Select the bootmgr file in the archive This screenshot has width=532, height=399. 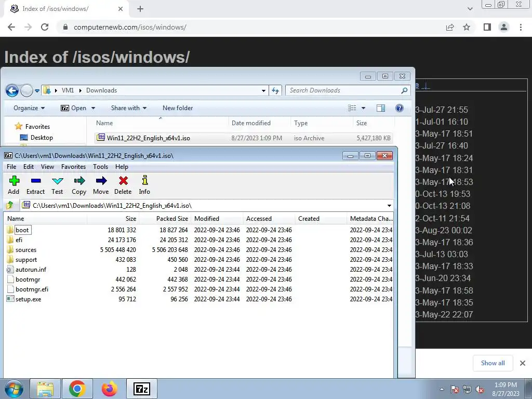(28, 279)
